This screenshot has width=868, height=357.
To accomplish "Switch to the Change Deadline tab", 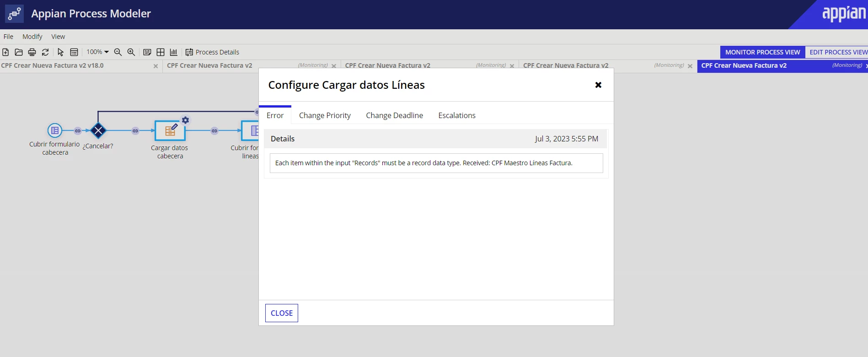I will pos(394,115).
